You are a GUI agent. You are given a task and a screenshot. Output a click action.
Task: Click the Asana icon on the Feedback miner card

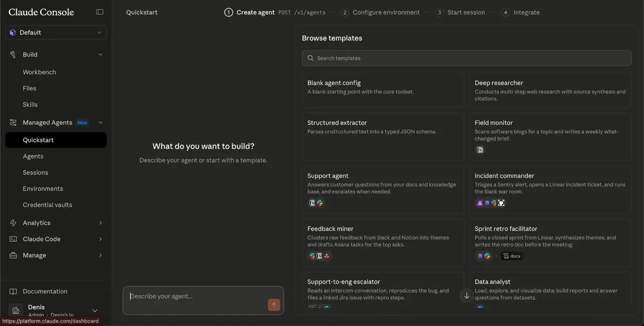(x=327, y=256)
